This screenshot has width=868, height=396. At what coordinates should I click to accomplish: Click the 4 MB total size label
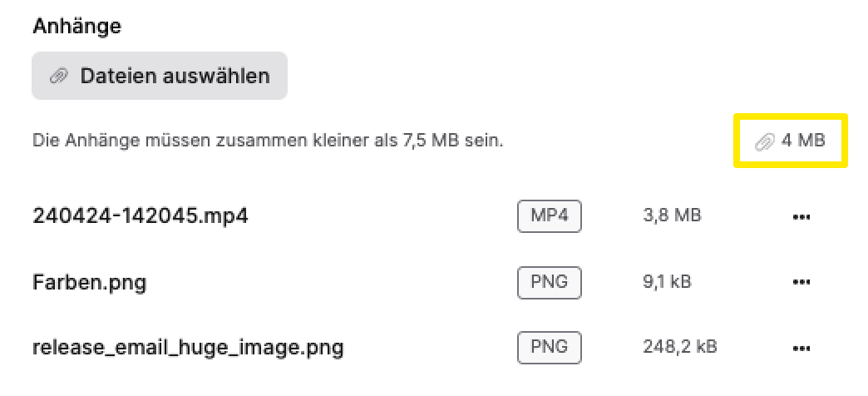[803, 141]
